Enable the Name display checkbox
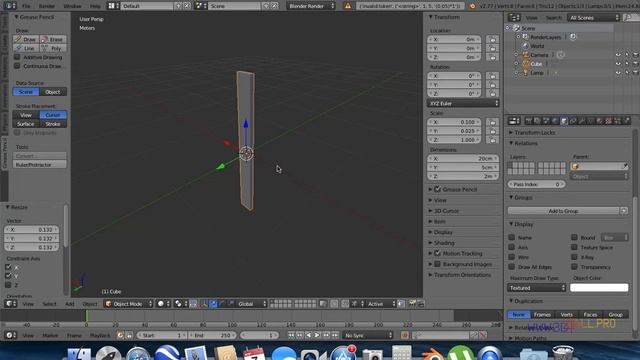Image resolution: width=640 pixels, height=360 pixels. pyautogui.click(x=512, y=237)
